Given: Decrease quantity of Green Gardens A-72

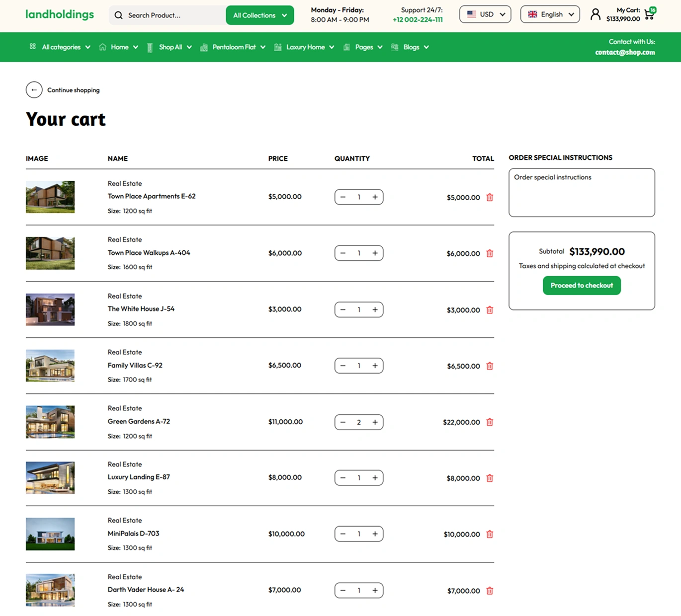Looking at the screenshot, I should [x=343, y=422].
